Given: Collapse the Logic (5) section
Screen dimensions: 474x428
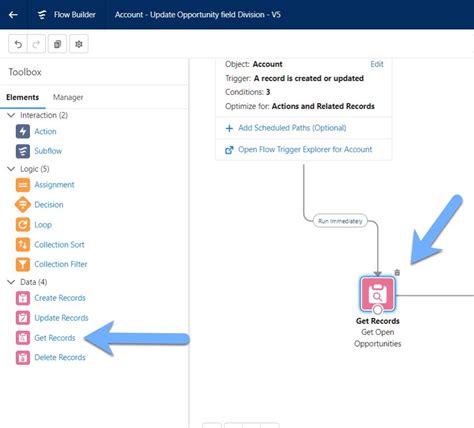Looking at the screenshot, I should click(11, 169).
